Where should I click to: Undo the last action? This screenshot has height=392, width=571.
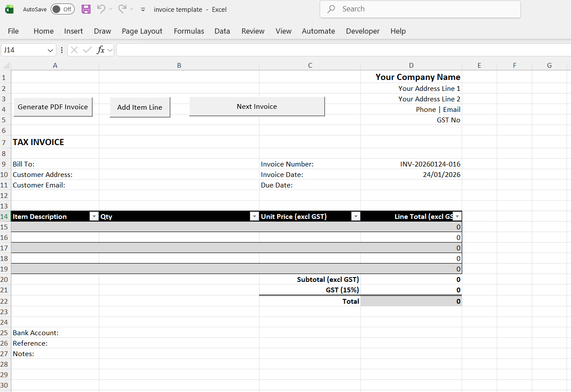[101, 9]
